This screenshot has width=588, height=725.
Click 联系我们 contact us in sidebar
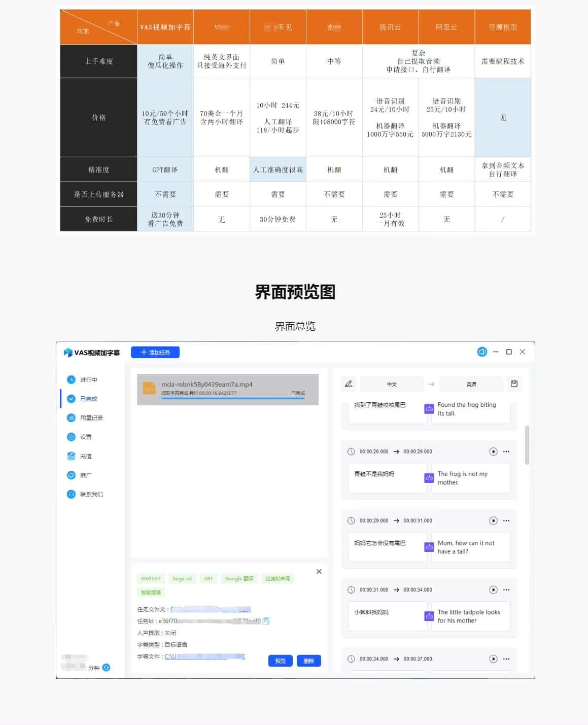pyautogui.click(x=91, y=494)
